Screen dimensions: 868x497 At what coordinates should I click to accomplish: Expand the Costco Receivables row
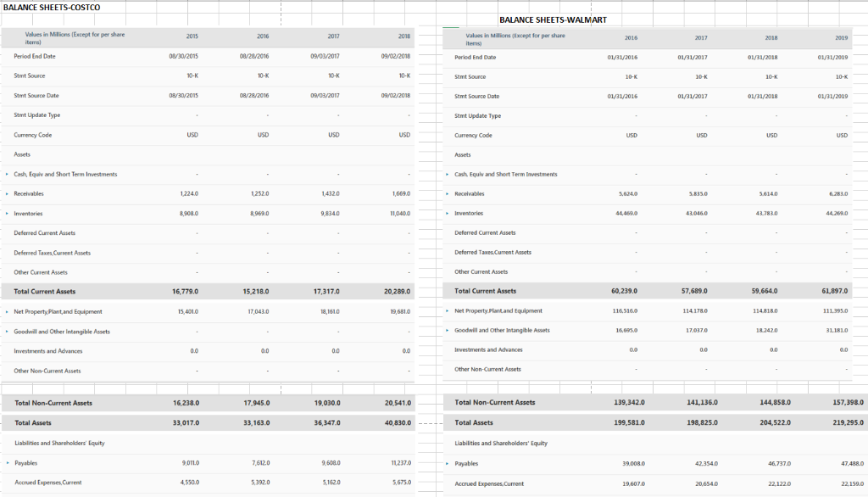[x=7, y=193]
